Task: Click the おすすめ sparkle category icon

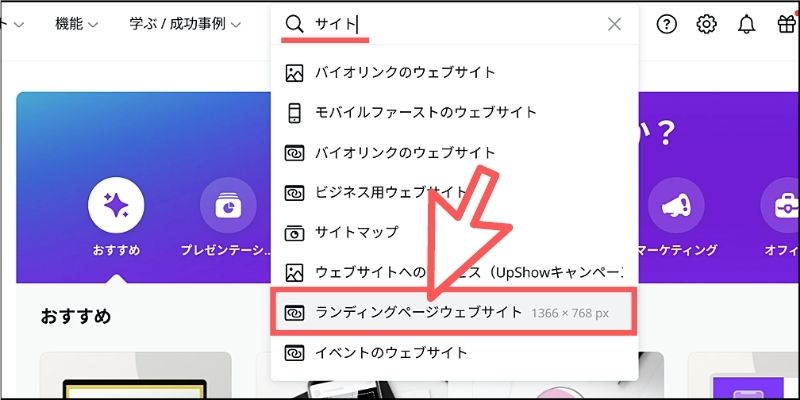Action: click(116, 206)
